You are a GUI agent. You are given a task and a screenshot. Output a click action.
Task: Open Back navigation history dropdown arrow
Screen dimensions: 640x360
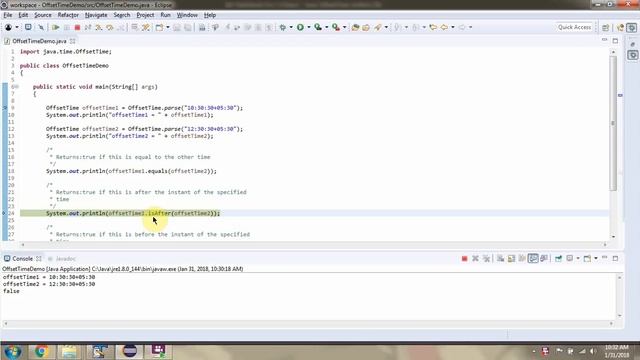pyautogui.click(x=453, y=27)
